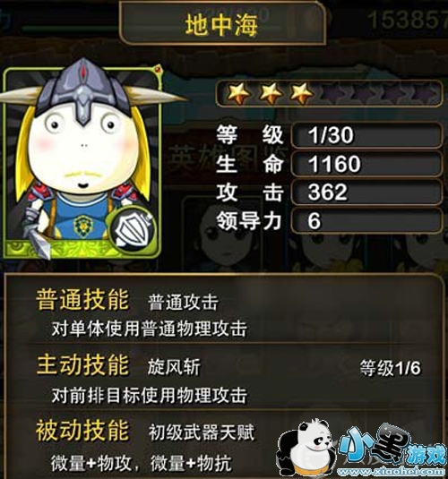The height and width of the screenshot is (479, 448).
Task: Tap the third gold star
Action: click(302, 92)
